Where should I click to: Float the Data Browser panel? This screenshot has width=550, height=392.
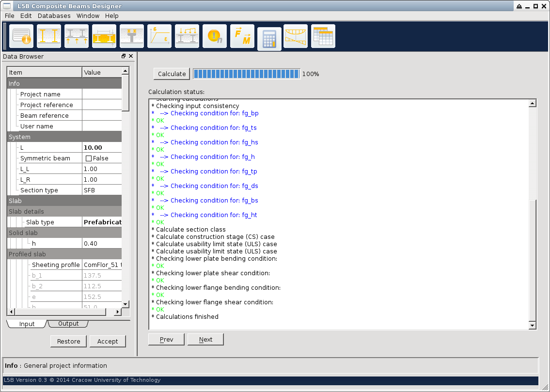124,56
